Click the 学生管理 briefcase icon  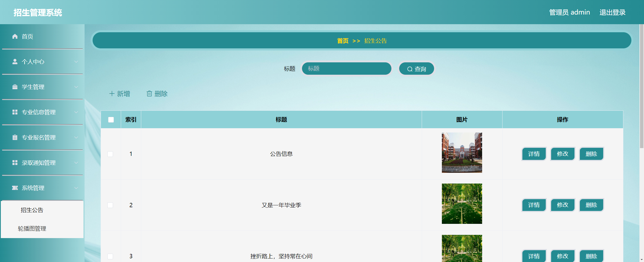(x=15, y=87)
